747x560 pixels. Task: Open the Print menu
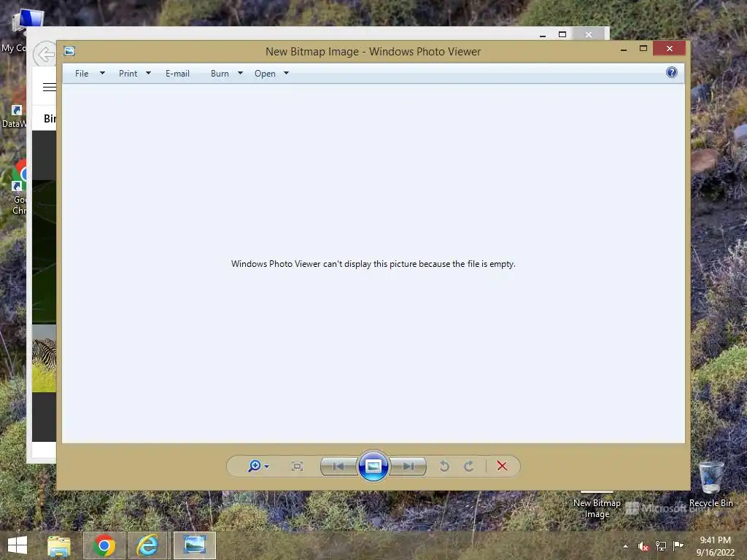(x=128, y=74)
